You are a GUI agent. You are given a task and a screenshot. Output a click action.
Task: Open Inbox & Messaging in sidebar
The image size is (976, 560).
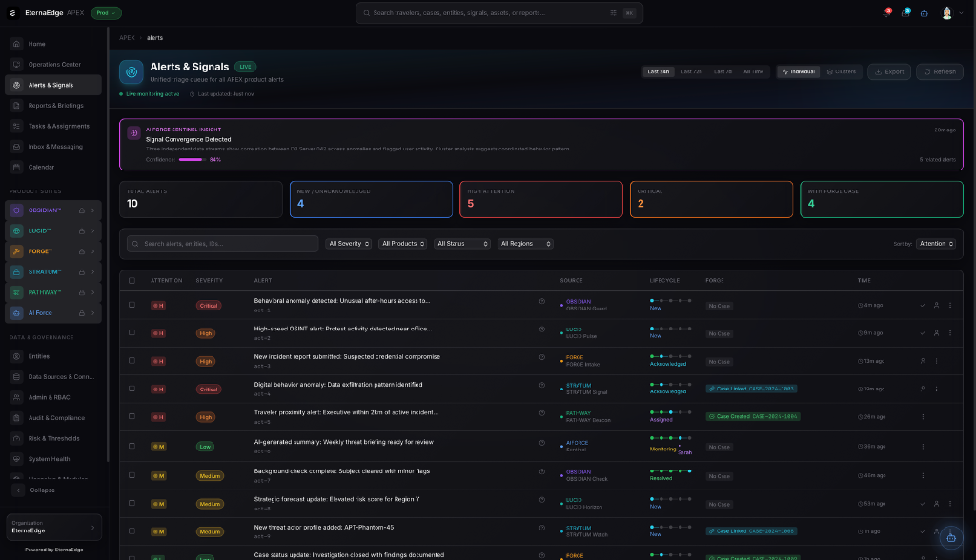click(x=53, y=147)
